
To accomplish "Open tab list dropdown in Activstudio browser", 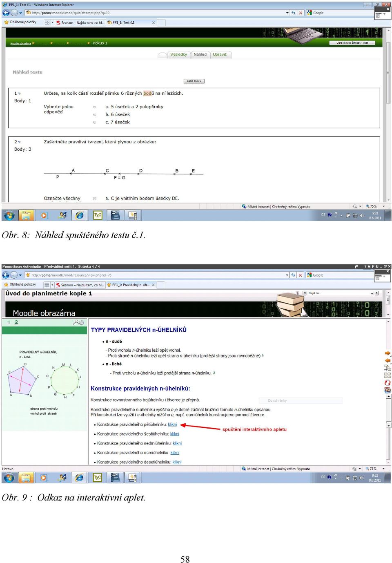I will point(52,285).
